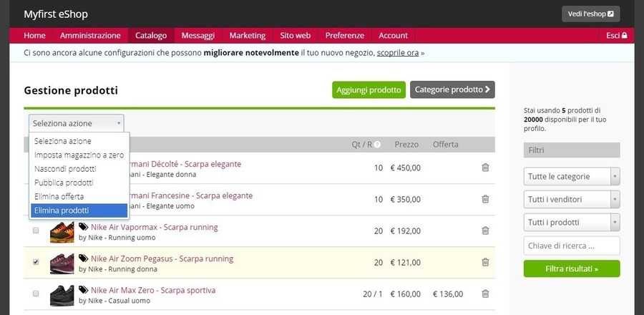Click the Prezzo column header
The height and width of the screenshot is (315, 644).
[x=406, y=145]
